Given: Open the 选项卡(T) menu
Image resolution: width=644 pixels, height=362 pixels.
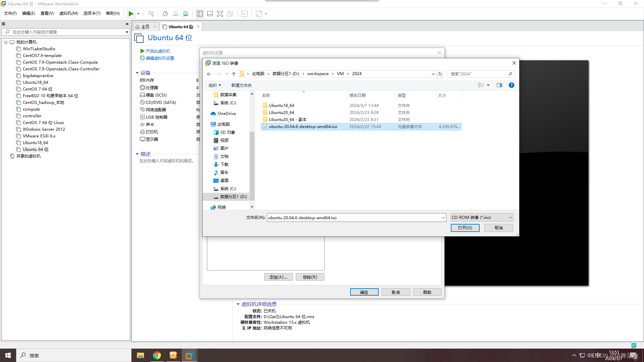Looking at the screenshot, I should (x=92, y=13).
